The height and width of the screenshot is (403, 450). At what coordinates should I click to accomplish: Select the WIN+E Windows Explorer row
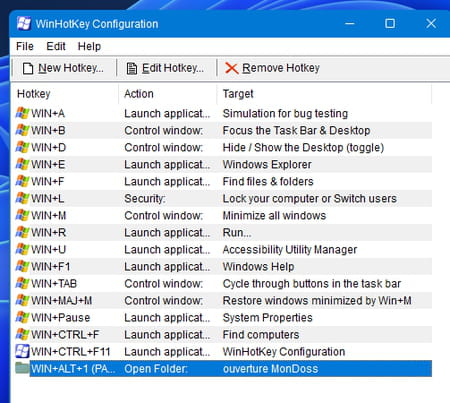click(223, 164)
